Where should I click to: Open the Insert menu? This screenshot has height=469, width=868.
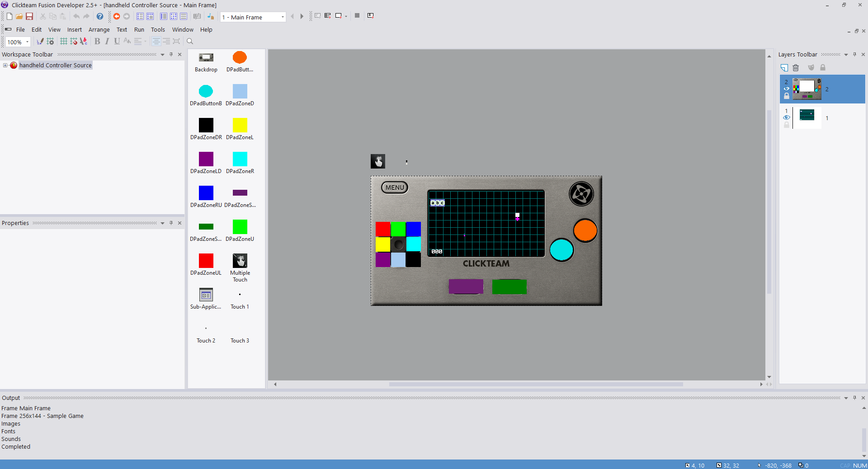pos(75,30)
